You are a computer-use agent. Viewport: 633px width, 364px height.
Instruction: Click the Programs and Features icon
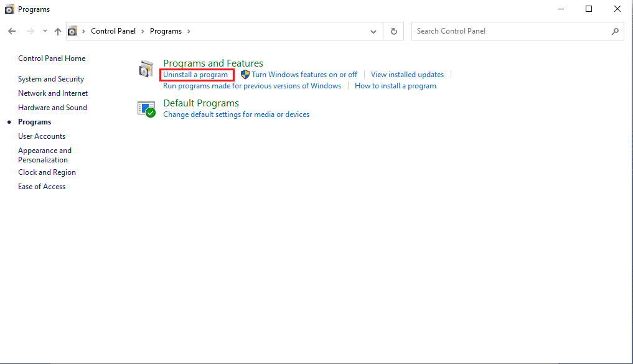[146, 69]
